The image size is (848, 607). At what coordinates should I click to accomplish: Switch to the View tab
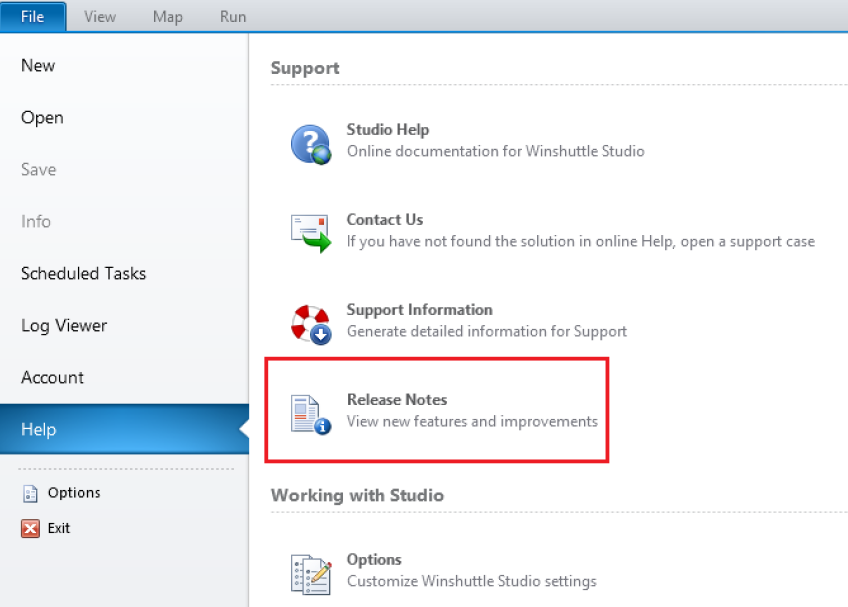pos(100,17)
